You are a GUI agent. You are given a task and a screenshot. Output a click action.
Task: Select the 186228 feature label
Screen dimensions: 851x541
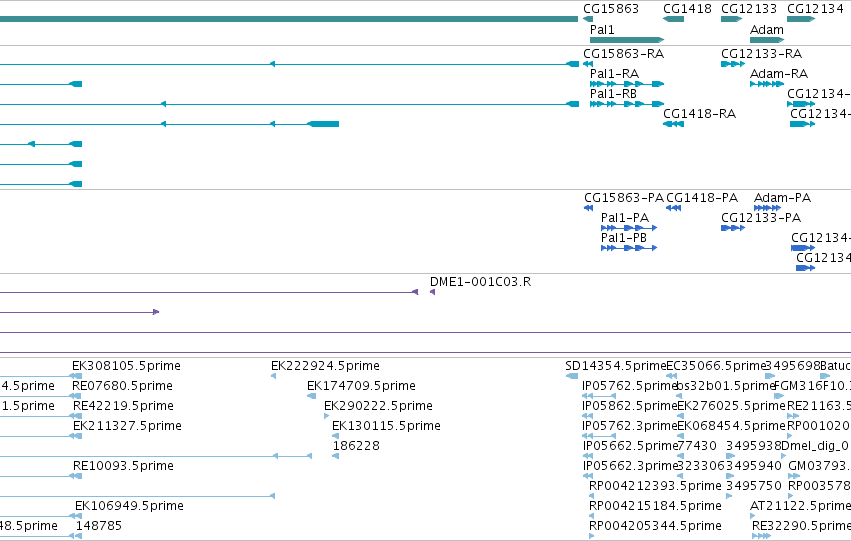pyautogui.click(x=356, y=447)
